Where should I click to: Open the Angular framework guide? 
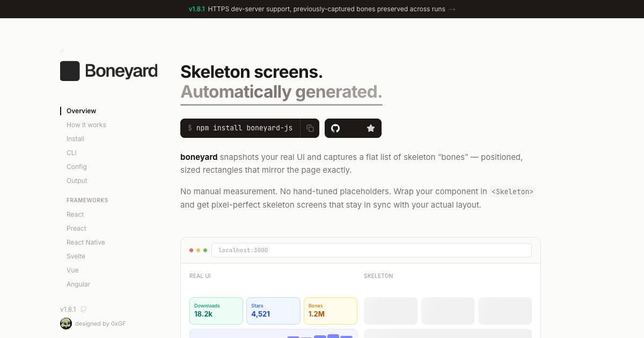pos(78,284)
